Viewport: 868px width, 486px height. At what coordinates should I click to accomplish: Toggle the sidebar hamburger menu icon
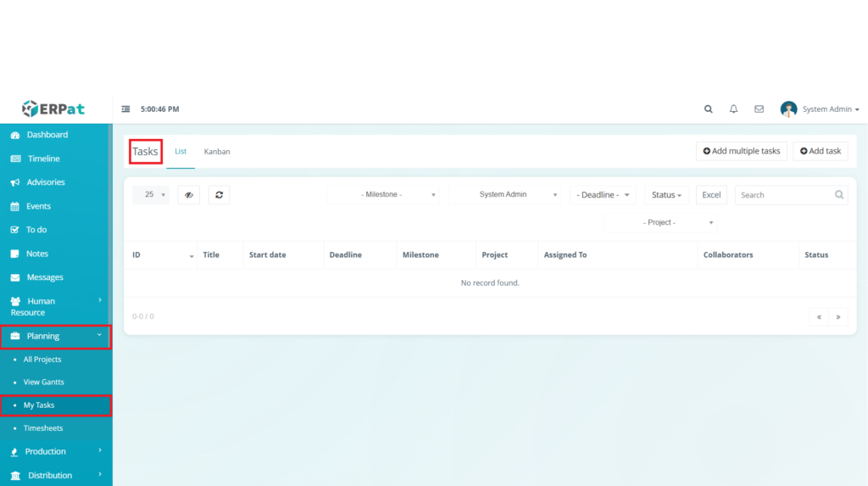pos(125,109)
